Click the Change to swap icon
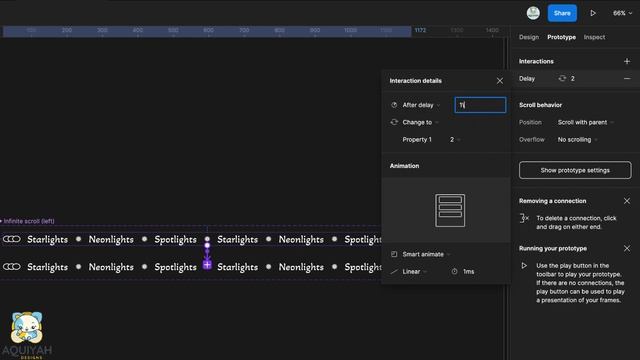Viewport: 640px width, 360px height. (x=394, y=122)
